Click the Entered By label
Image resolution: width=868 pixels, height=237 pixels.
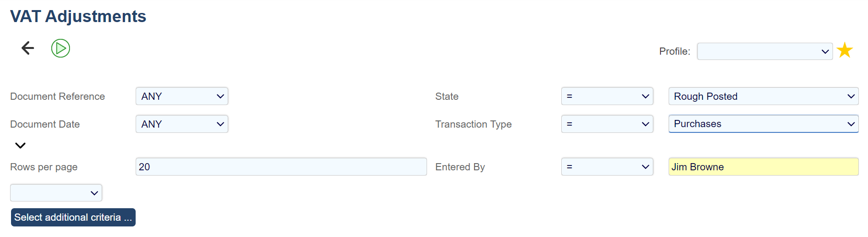click(x=460, y=167)
